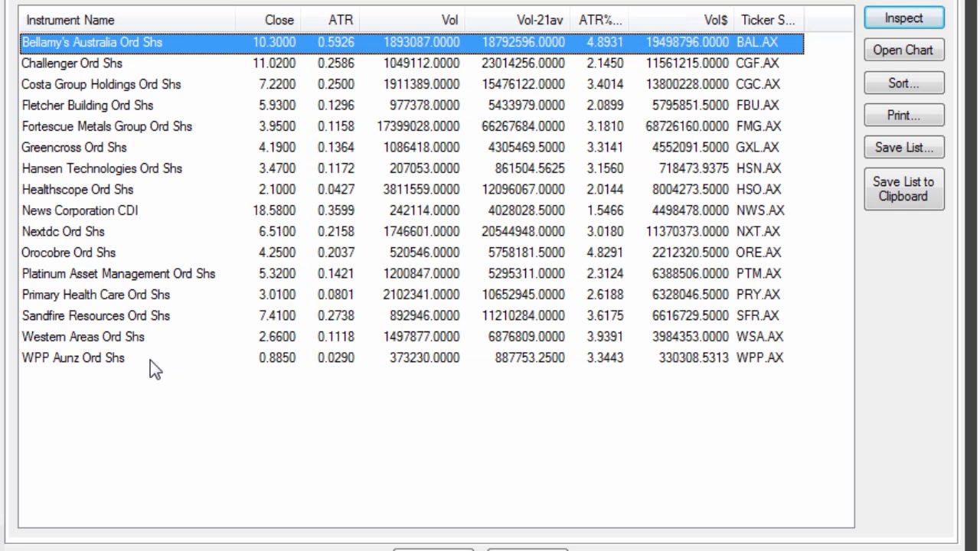The image size is (980, 551).
Task: Click ticker SFR.AX
Action: pyautogui.click(x=757, y=316)
